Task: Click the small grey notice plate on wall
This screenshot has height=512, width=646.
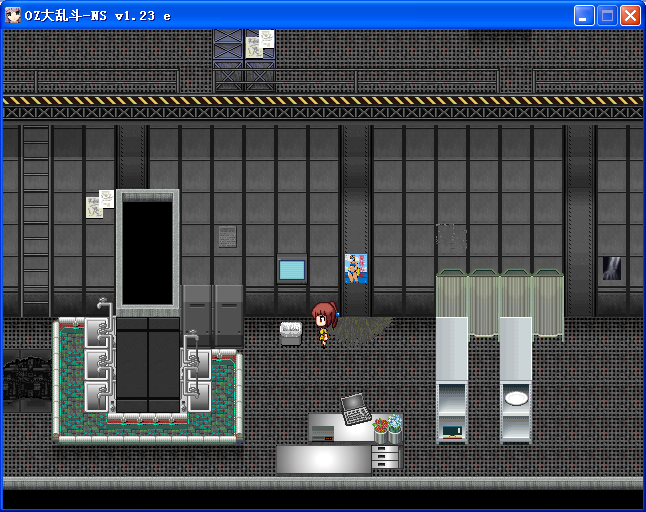Action: [x=227, y=236]
